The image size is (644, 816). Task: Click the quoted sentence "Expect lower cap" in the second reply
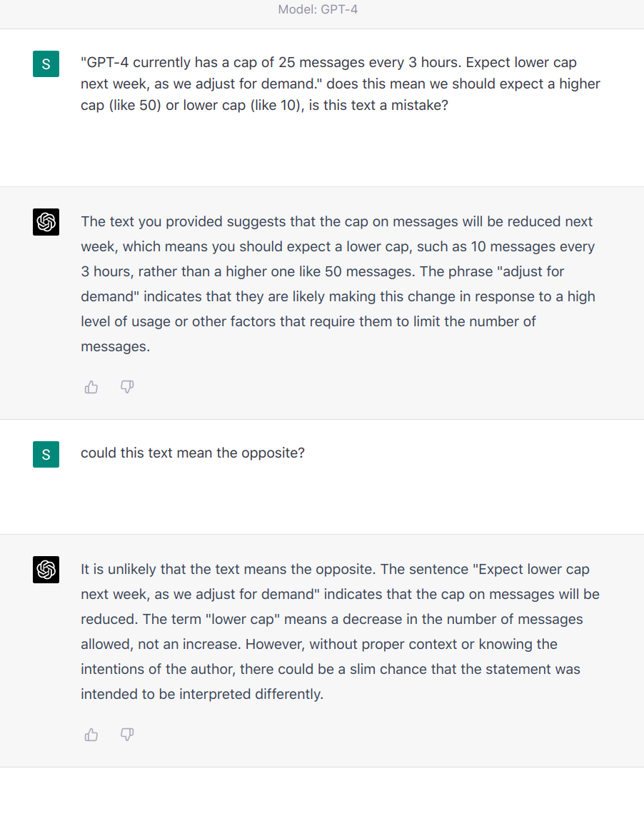pyautogui.click(x=534, y=570)
